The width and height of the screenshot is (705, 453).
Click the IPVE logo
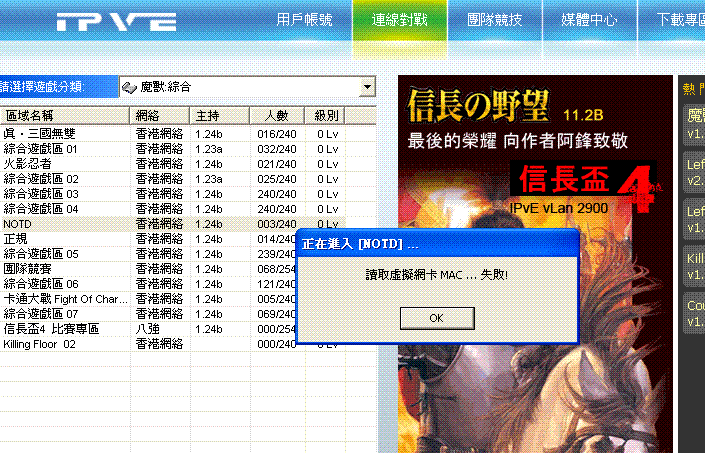click(116, 22)
